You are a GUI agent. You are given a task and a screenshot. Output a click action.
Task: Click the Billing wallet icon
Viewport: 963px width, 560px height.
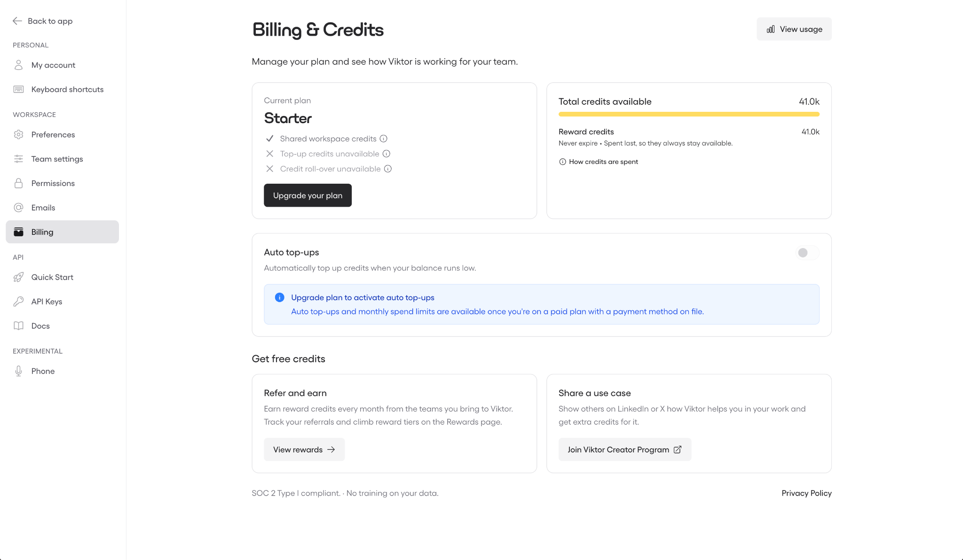[18, 232]
